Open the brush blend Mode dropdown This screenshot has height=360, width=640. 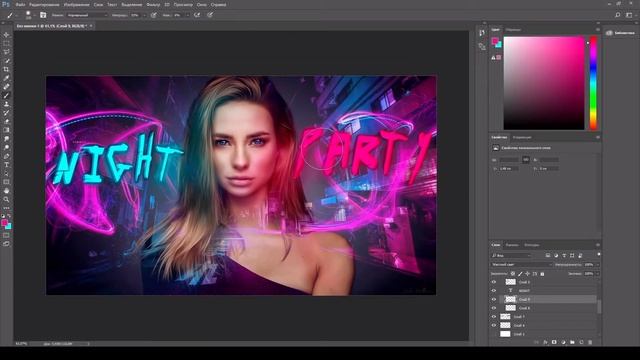[x=87, y=15]
